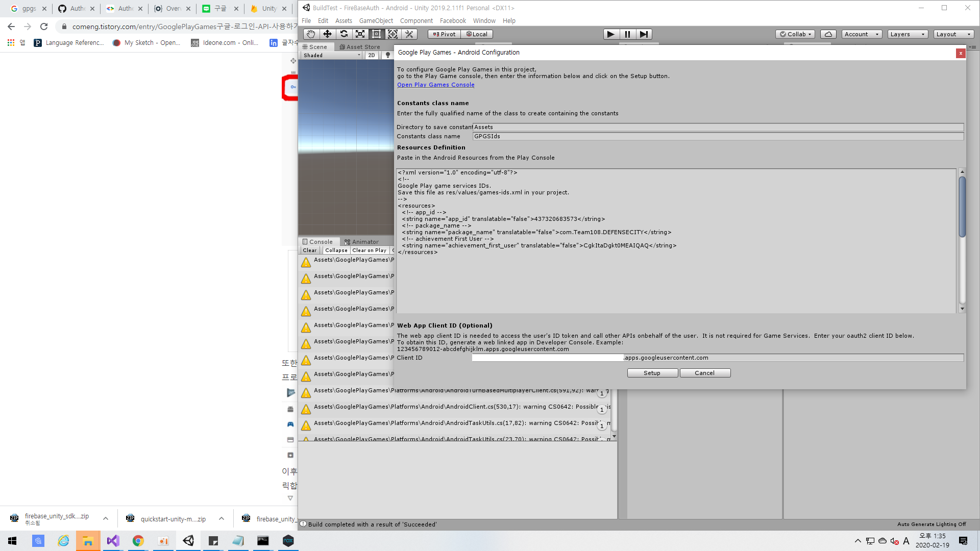Viewport: 980px width, 551px height.
Task: Select the Move tool
Action: pos(327,34)
